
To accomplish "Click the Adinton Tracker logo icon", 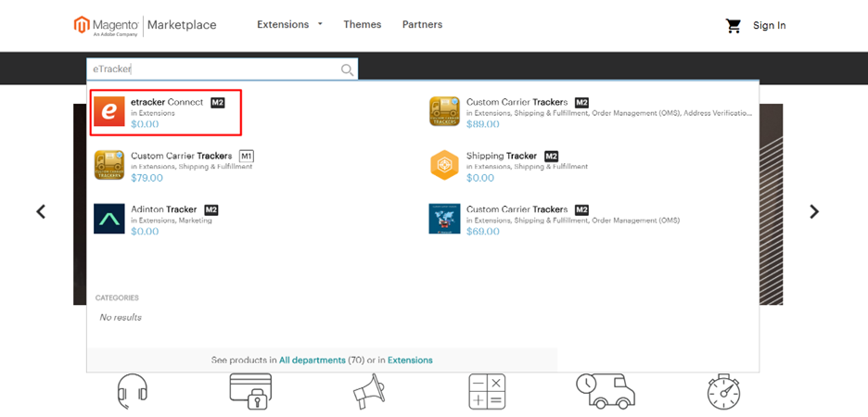I will [109, 219].
